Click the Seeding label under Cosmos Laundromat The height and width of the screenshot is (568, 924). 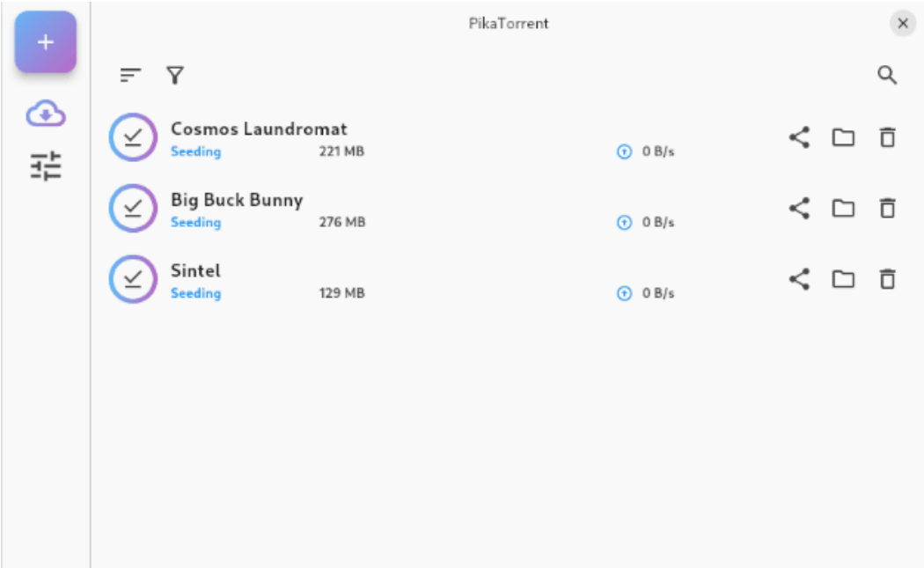195,151
